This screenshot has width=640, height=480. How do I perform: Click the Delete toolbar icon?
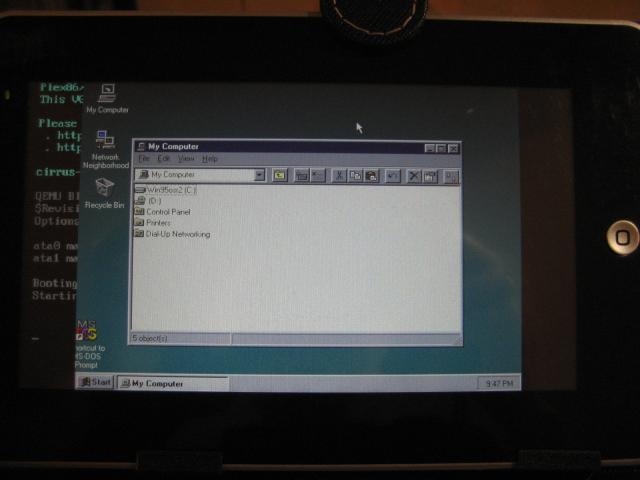(x=414, y=176)
